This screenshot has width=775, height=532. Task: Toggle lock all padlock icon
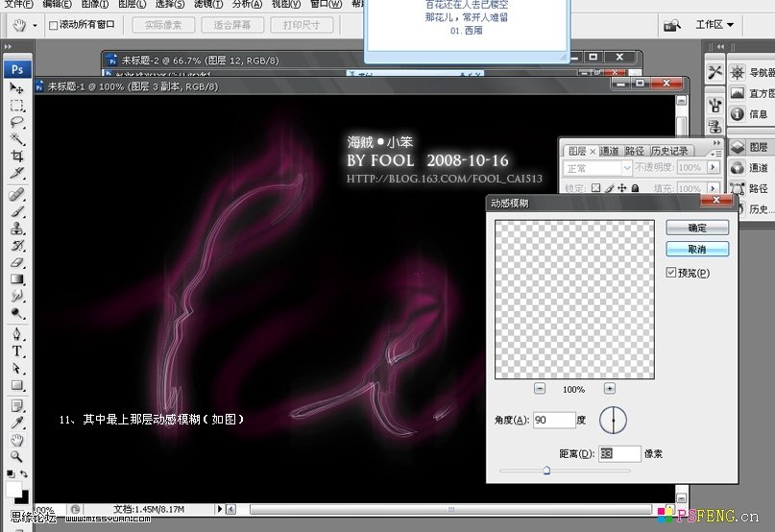coord(635,188)
